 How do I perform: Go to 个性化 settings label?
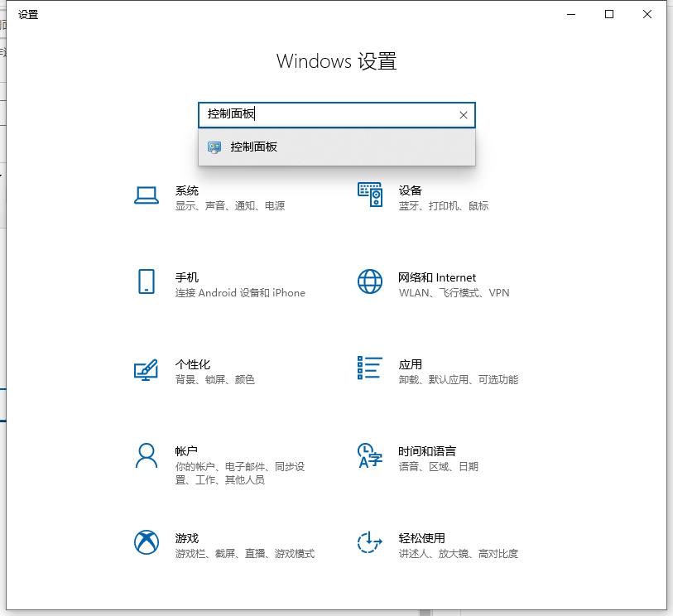[x=193, y=364]
